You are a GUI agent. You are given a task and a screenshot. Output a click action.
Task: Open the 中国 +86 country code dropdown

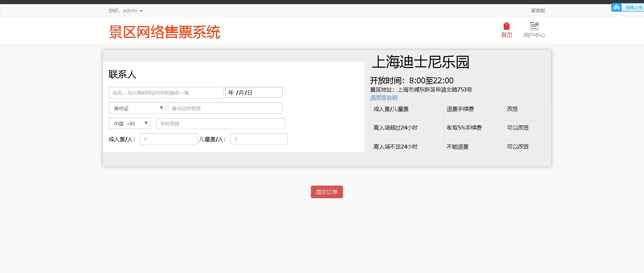pyautogui.click(x=129, y=123)
